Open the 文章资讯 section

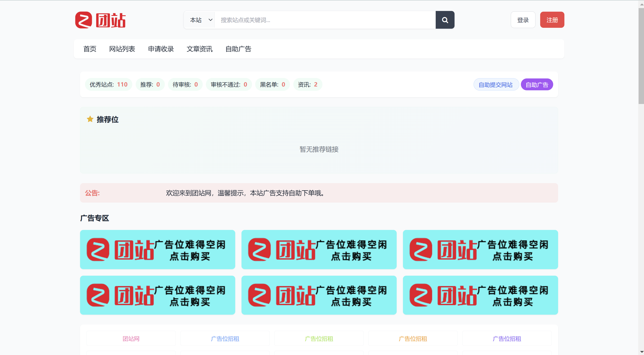click(x=200, y=49)
